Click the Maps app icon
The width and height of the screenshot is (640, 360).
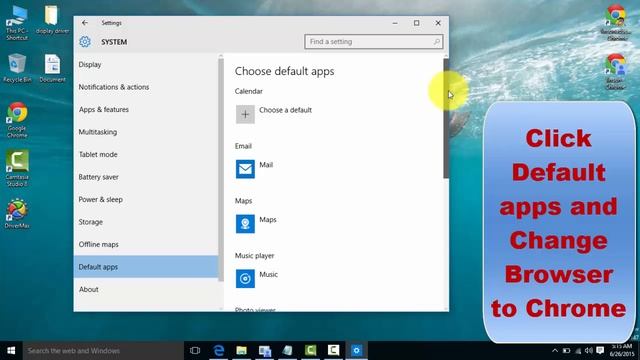[245, 224]
